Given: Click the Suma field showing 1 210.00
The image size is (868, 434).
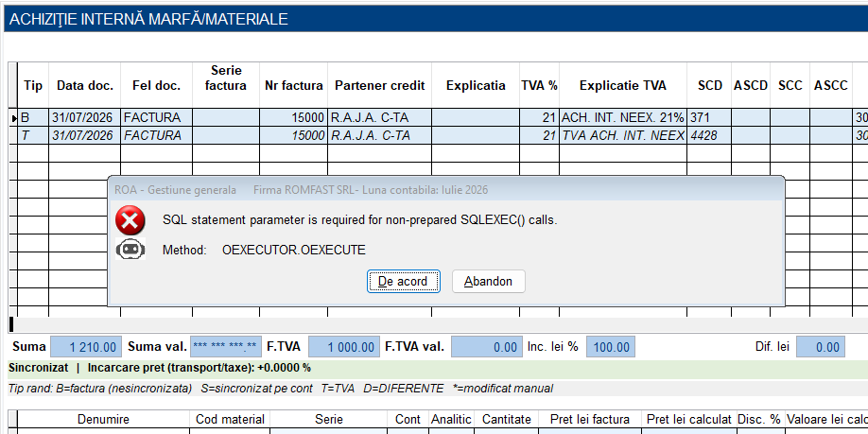Looking at the screenshot, I should [x=86, y=347].
